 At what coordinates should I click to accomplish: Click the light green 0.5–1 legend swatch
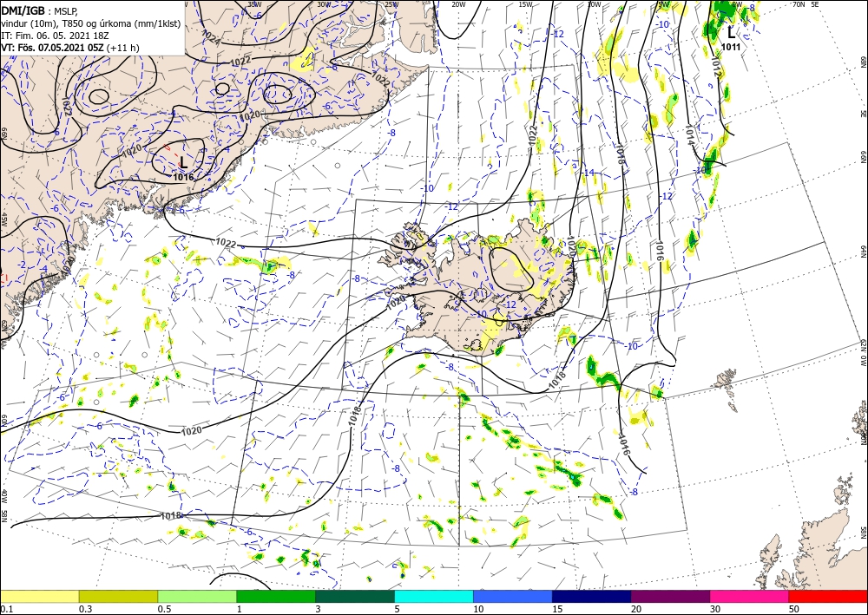pos(197,596)
